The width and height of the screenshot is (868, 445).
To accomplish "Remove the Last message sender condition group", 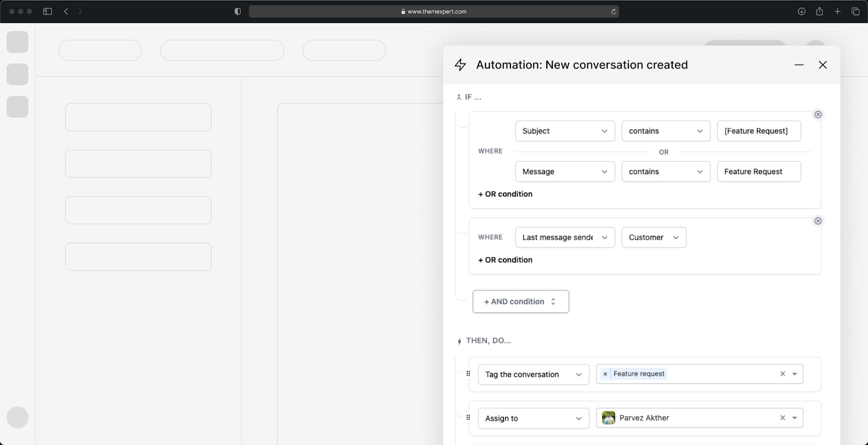I will [x=818, y=221].
